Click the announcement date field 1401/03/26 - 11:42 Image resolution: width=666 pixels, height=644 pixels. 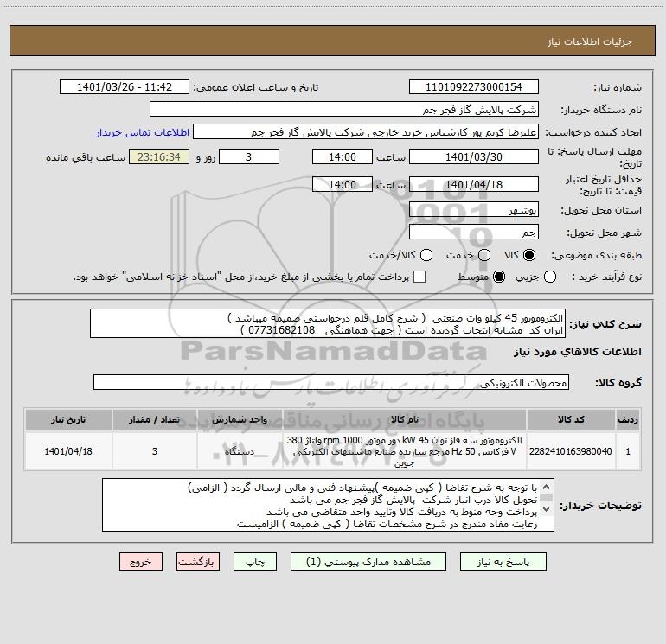click(125, 86)
